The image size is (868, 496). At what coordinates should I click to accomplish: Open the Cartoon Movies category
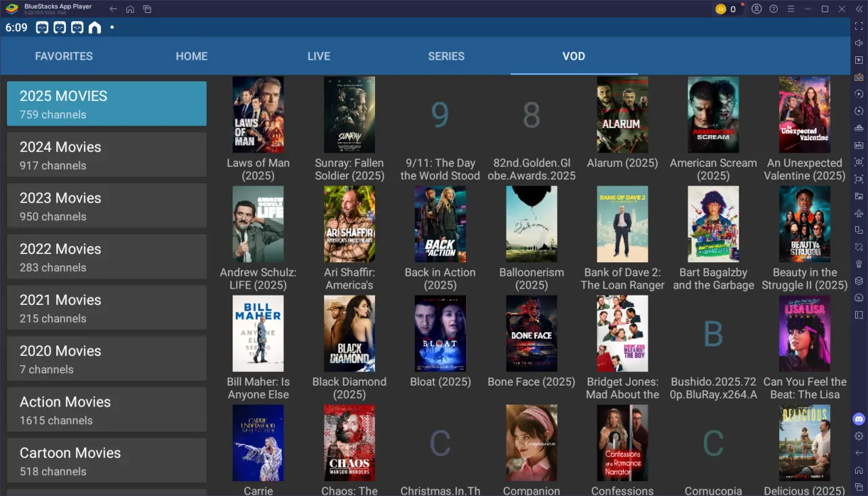point(106,461)
